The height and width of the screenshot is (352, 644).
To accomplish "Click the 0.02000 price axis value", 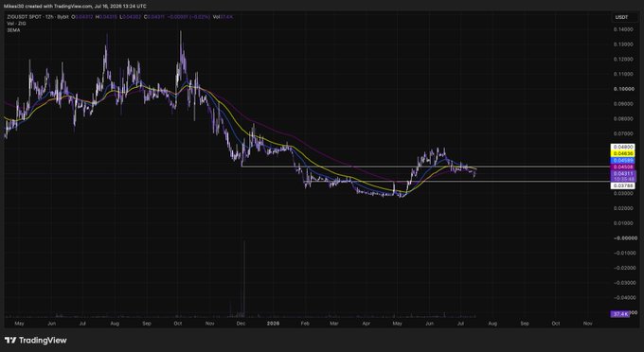I will [622, 208].
